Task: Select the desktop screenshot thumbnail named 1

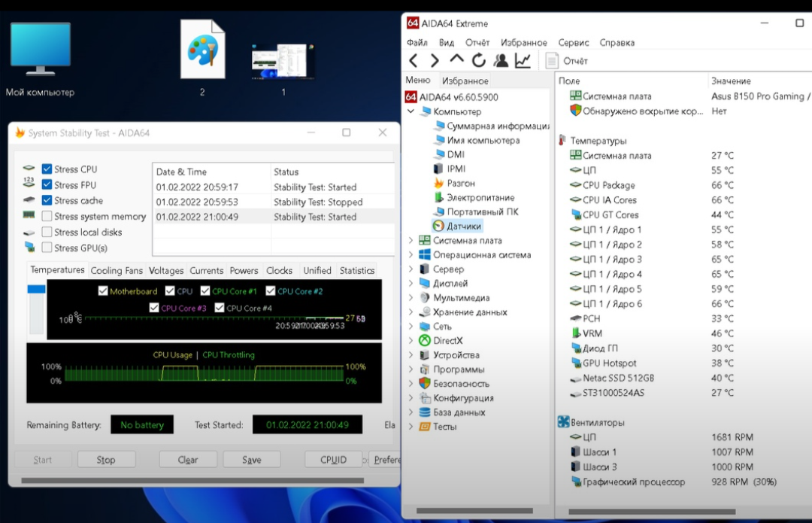Action: (283, 68)
